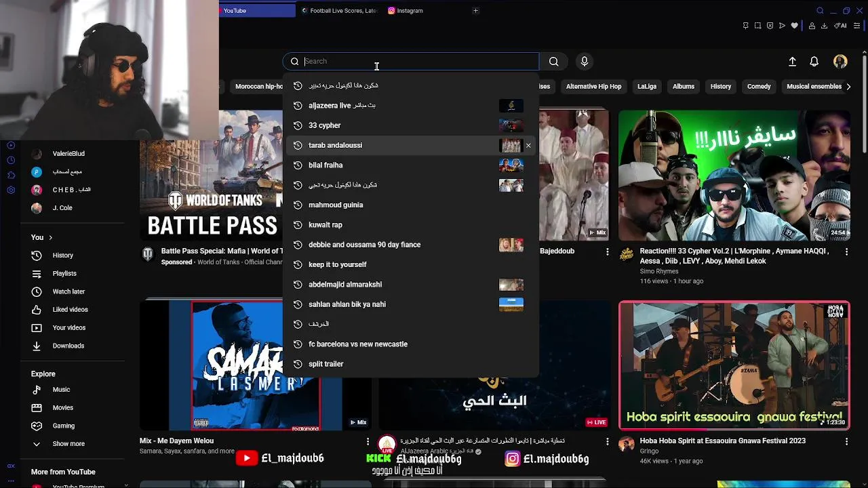868x488 pixels.
Task: Remove tarab andaloussi suggestion with X
Action: [x=528, y=145]
